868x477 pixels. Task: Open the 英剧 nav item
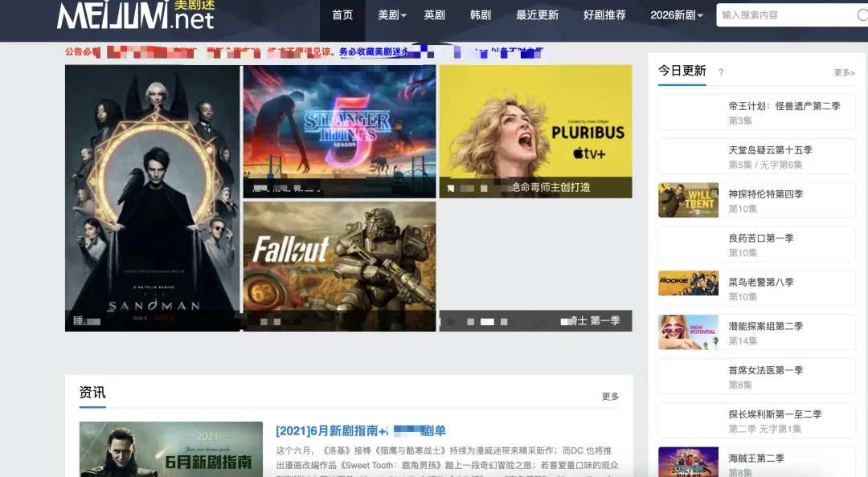(435, 15)
